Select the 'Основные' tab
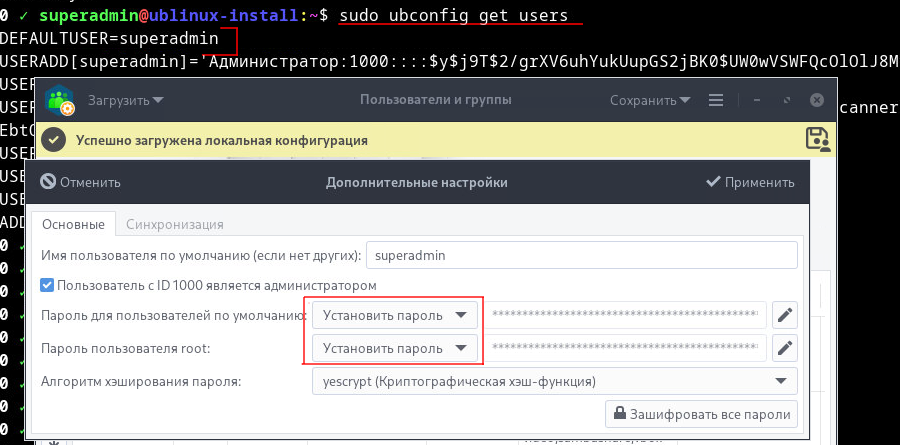Screen dimensions: 900x445 (x=73, y=224)
